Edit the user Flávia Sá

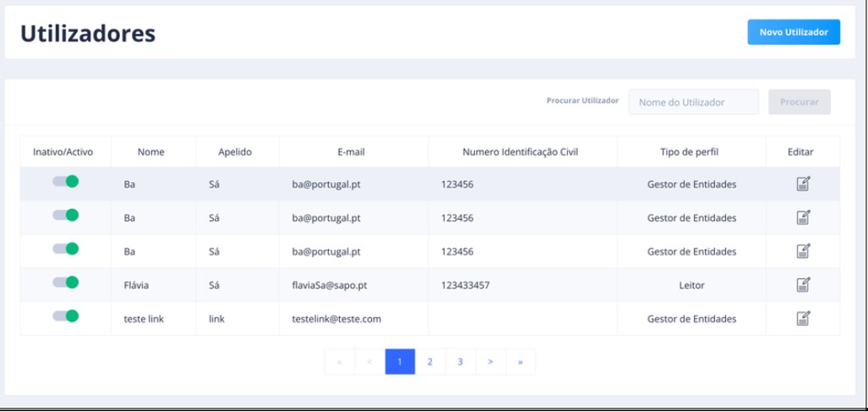tap(804, 285)
